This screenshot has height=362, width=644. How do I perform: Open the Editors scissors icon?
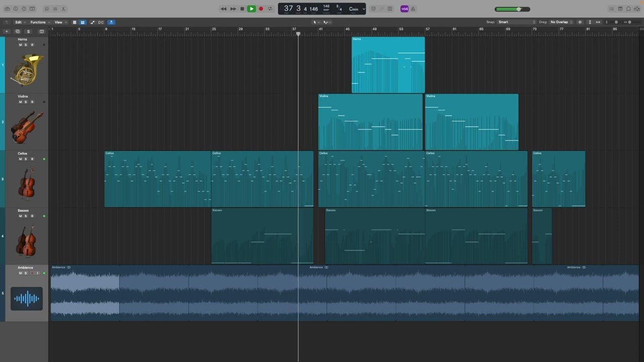(x=63, y=9)
